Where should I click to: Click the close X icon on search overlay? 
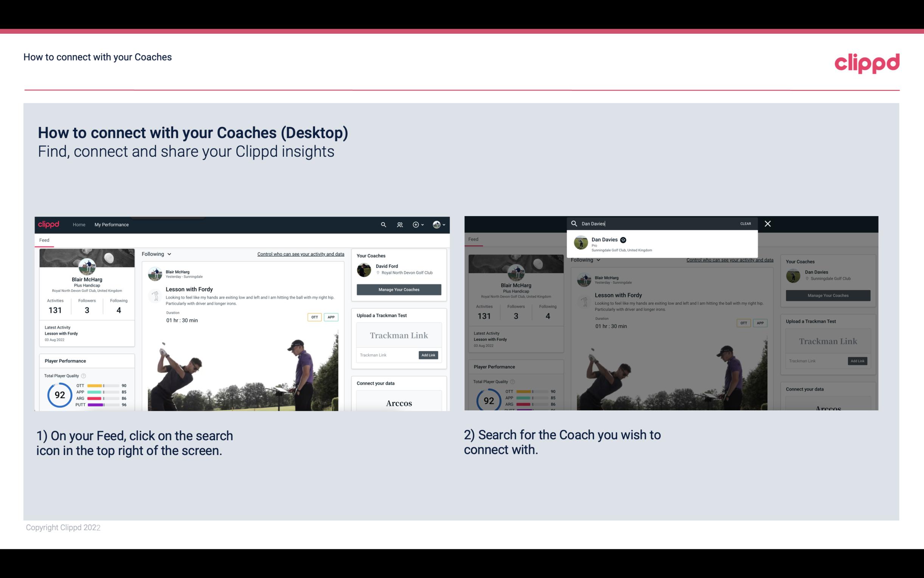[x=768, y=223]
